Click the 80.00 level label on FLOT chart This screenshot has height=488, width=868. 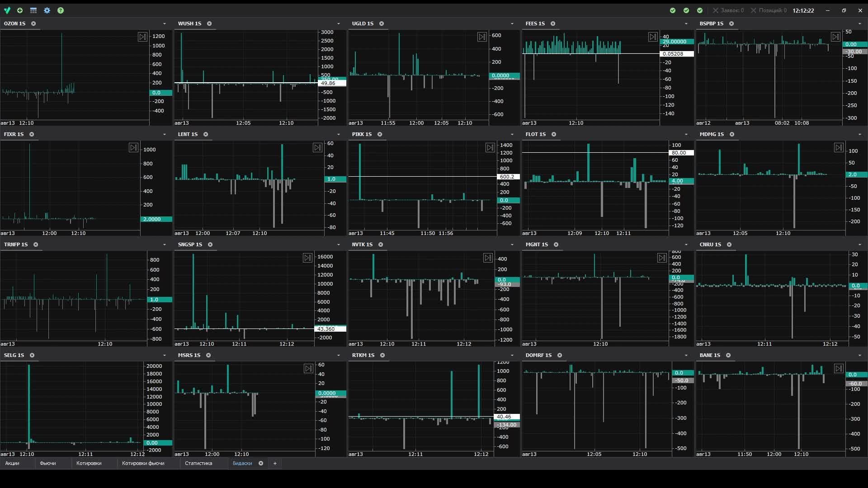click(681, 153)
